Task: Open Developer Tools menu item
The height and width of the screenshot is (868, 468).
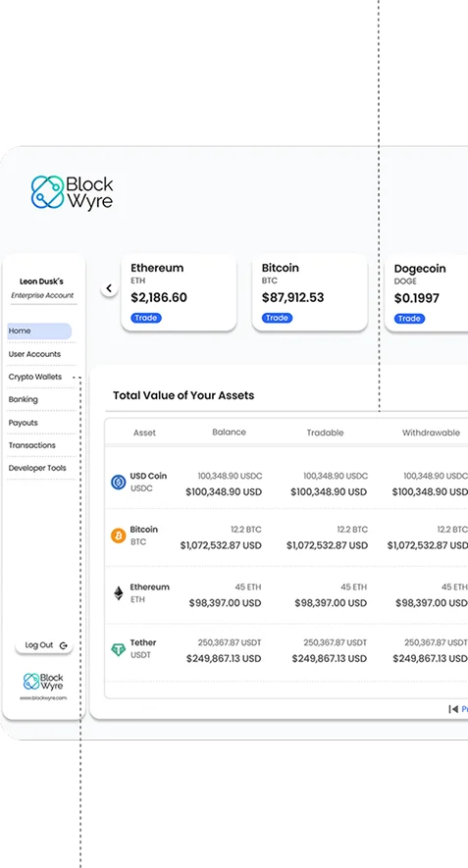Action: pyautogui.click(x=37, y=468)
